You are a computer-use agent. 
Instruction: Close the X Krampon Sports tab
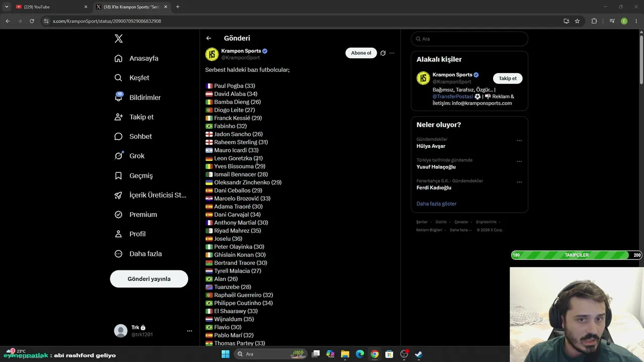click(x=166, y=7)
